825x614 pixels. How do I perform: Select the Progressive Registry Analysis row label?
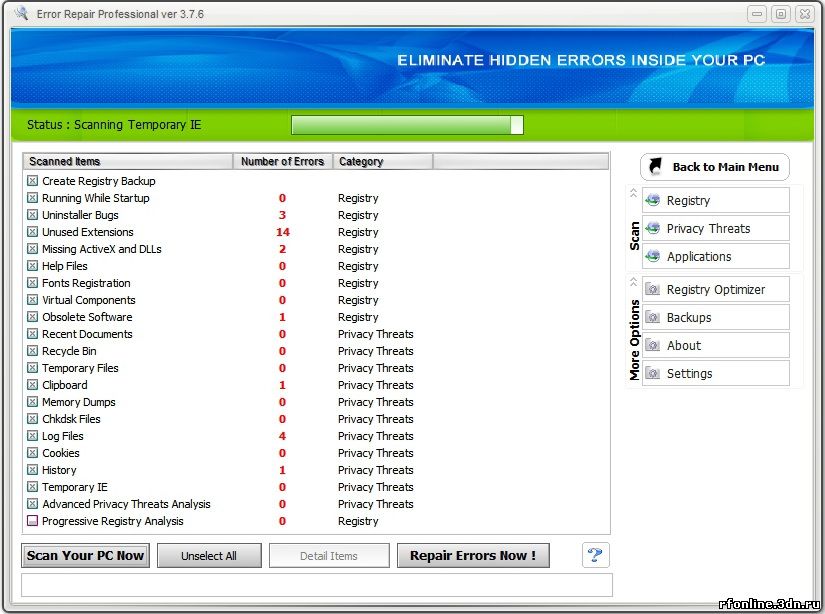(113, 521)
